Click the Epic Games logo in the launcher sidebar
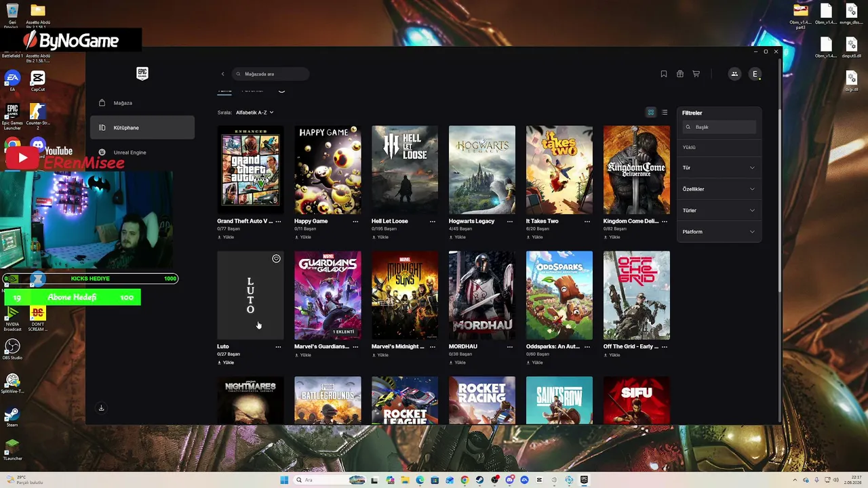 [x=142, y=73]
